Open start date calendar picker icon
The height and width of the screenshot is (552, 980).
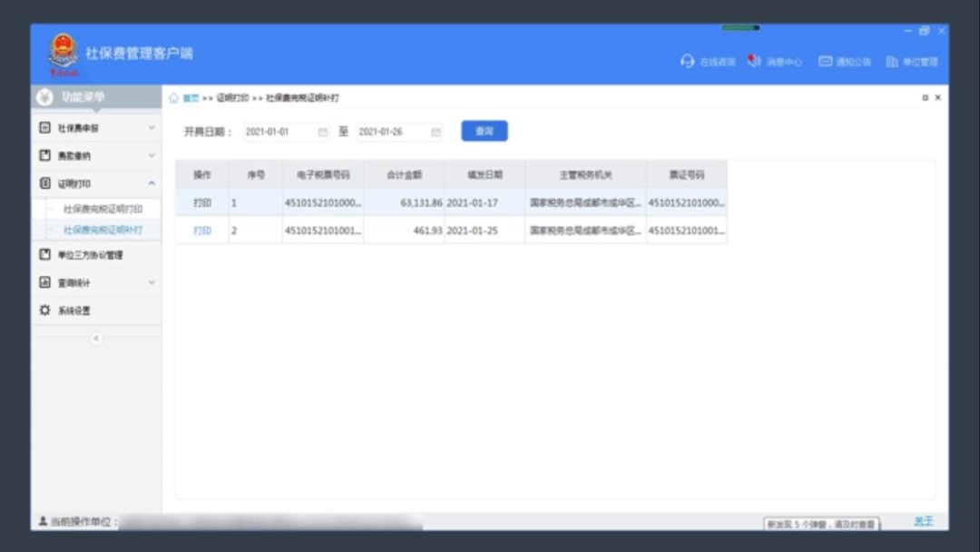[x=322, y=133]
